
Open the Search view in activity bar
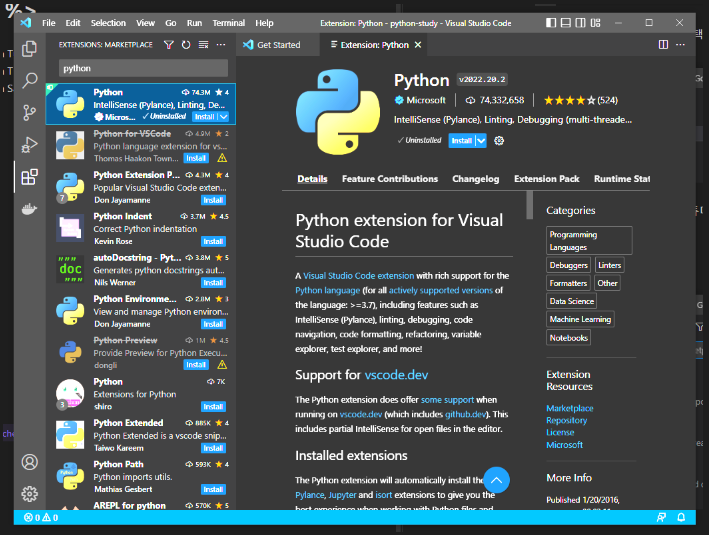(x=29, y=80)
